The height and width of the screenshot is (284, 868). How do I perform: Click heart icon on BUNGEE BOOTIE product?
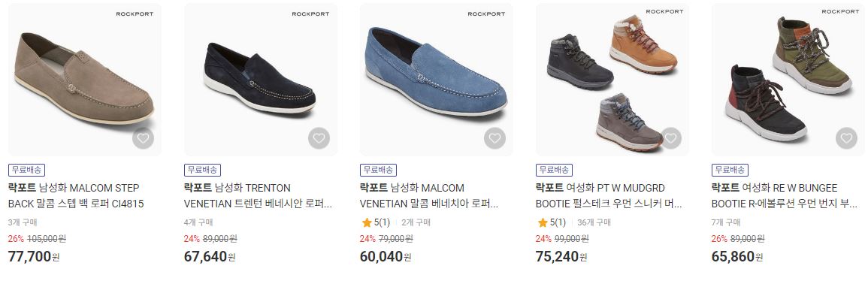pos(846,137)
